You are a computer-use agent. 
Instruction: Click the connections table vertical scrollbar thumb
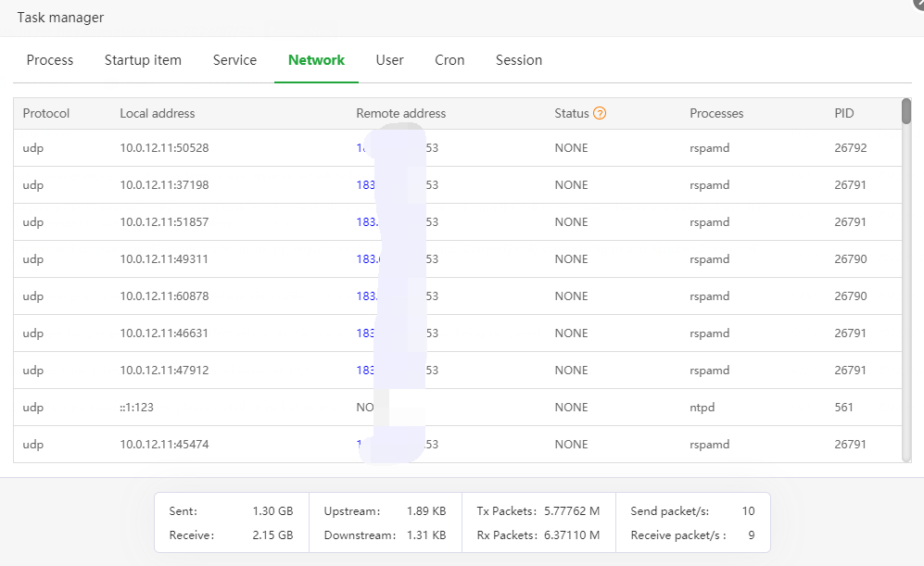click(906, 111)
